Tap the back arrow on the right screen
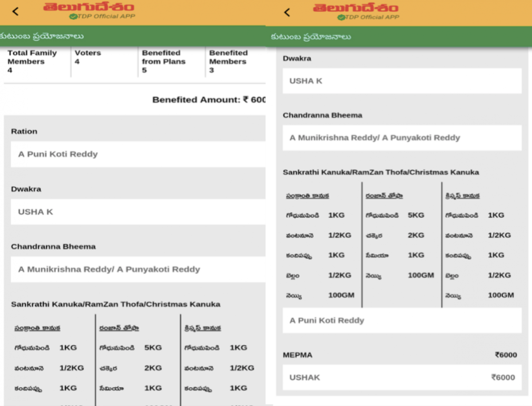This screenshot has width=532, height=406. click(x=287, y=12)
